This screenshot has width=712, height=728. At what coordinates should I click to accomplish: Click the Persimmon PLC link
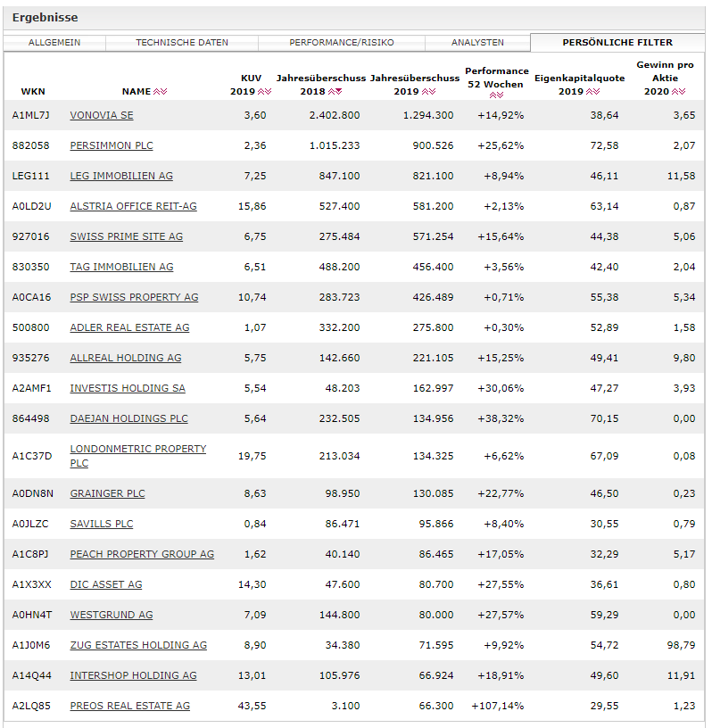112,145
